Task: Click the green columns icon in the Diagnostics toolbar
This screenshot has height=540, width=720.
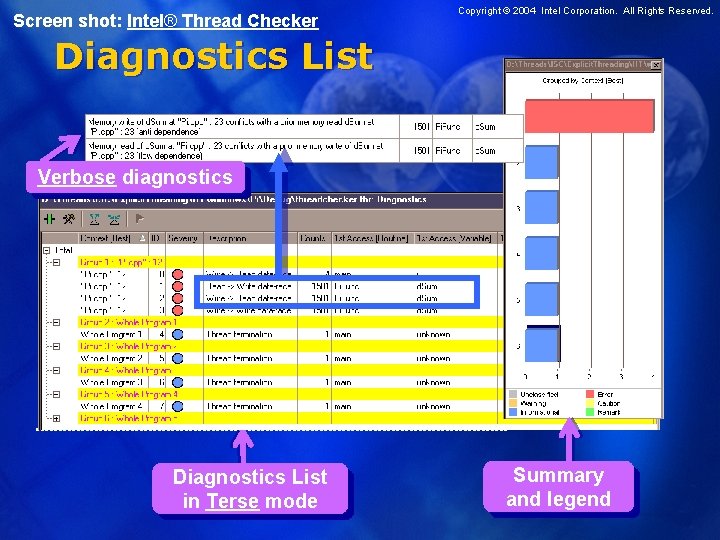Action: [x=49, y=219]
